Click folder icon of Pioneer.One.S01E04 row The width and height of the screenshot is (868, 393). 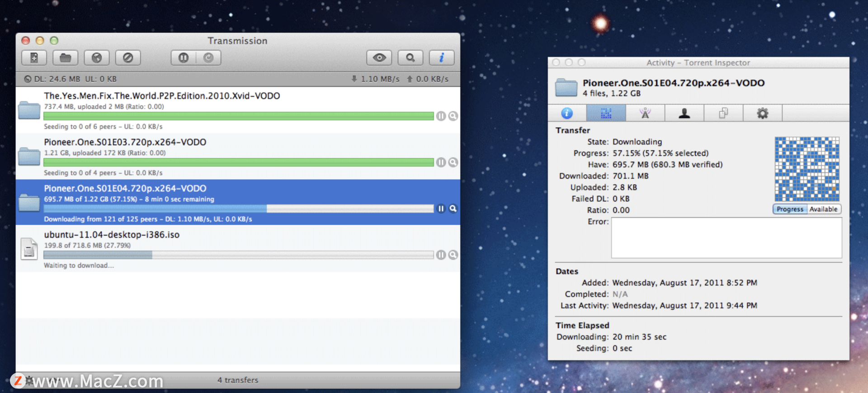coord(29,203)
